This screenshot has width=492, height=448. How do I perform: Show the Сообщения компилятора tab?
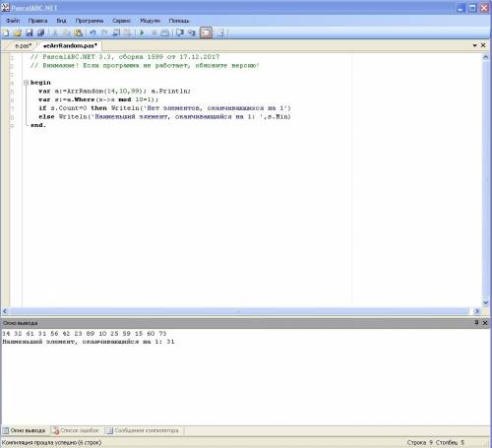tap(143, 430)
